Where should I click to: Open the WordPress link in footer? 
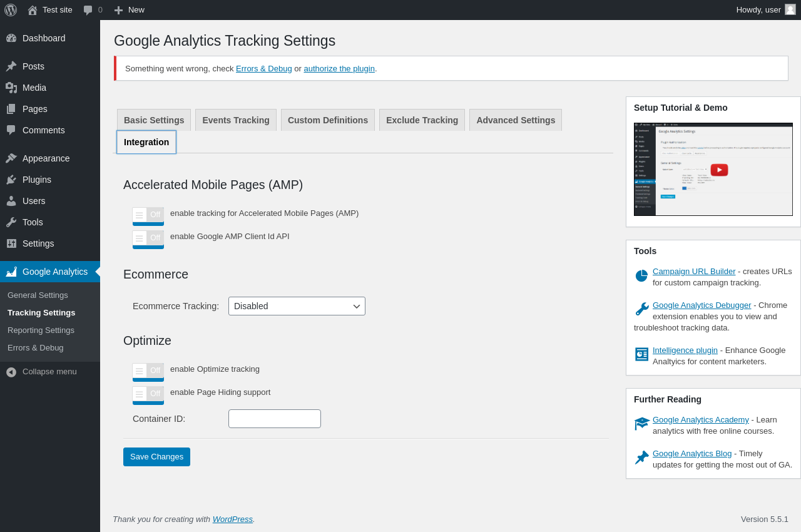coord(233,519)
